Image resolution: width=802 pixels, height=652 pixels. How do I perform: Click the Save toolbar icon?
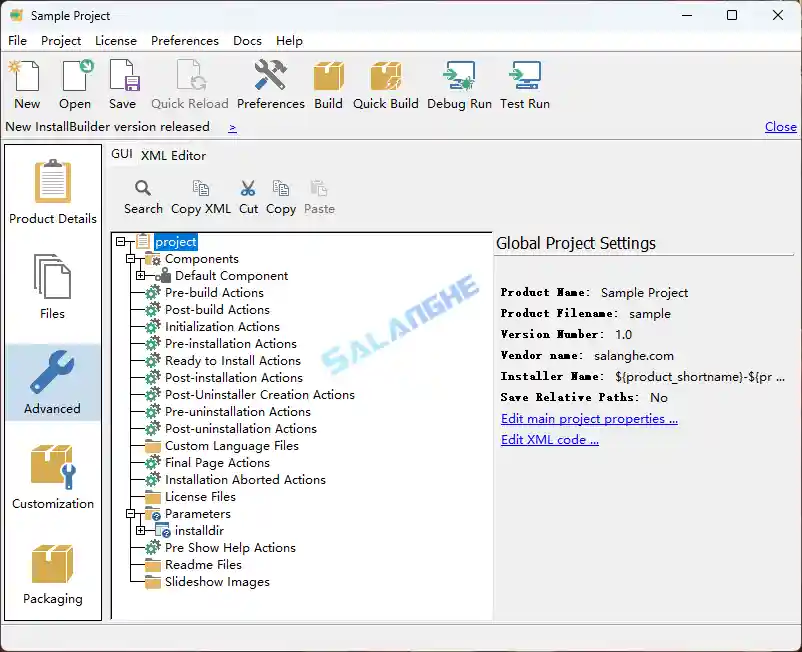pos(124,76)
